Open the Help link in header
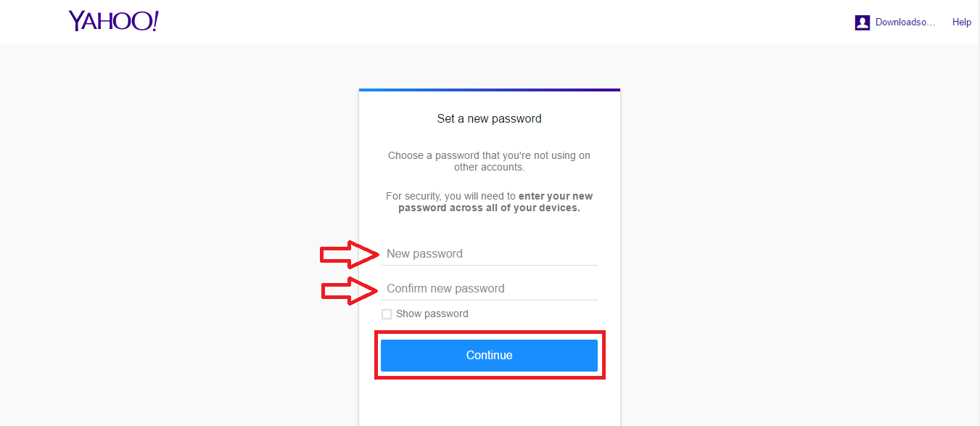This screenshot has width=980, height=426. pyautogui.click(x=962, y=22)
